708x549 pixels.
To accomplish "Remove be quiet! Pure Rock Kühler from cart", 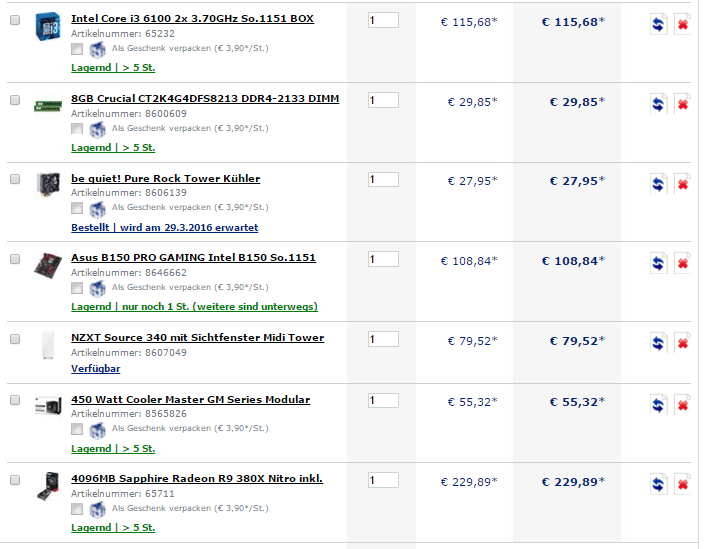I will (x=682, y=183).
